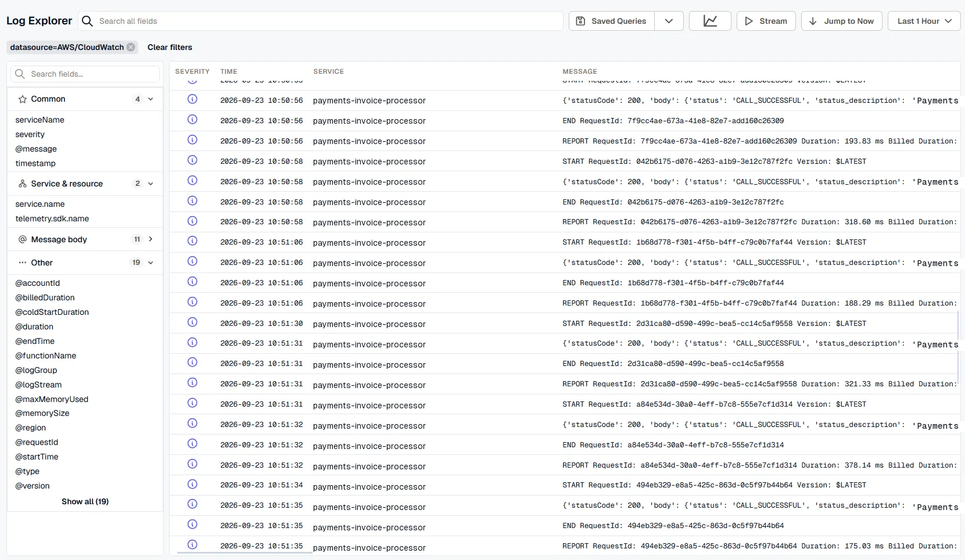This screenshot has height=560, width=965.
Task: Select the serviceName field
Action: coord(40,120)
